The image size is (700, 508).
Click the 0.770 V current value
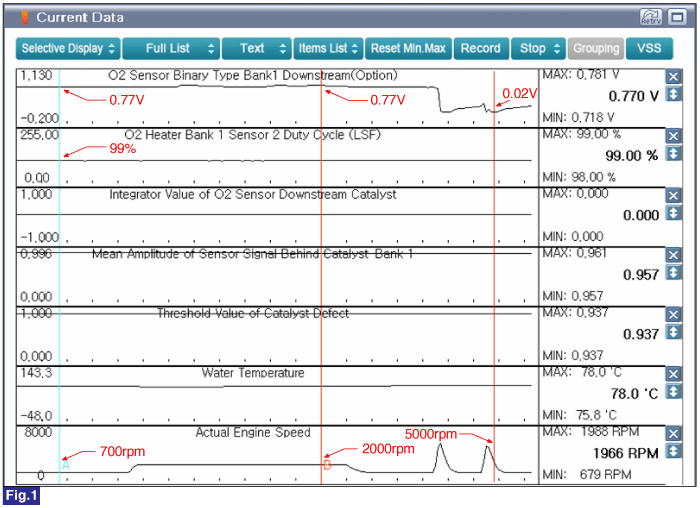pos(633,96)
